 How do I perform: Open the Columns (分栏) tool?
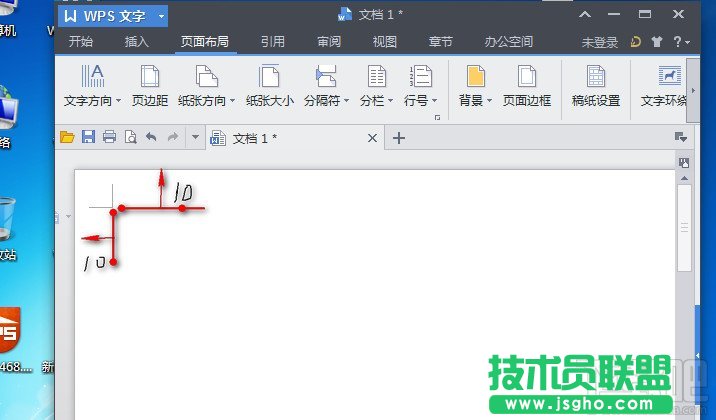376,86
